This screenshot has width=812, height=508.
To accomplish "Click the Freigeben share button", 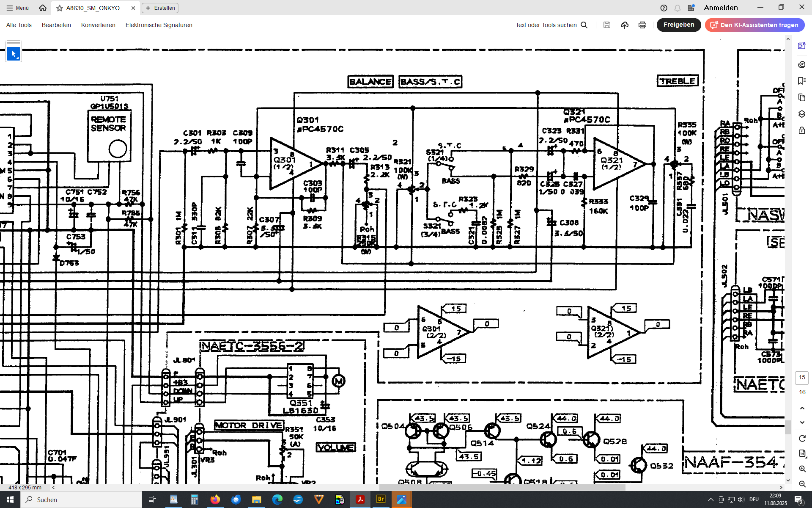I will (679, 25).
